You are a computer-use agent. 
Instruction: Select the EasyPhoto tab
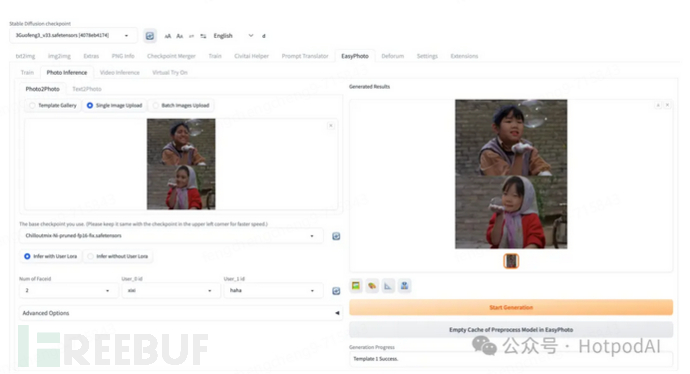(355, 56)
